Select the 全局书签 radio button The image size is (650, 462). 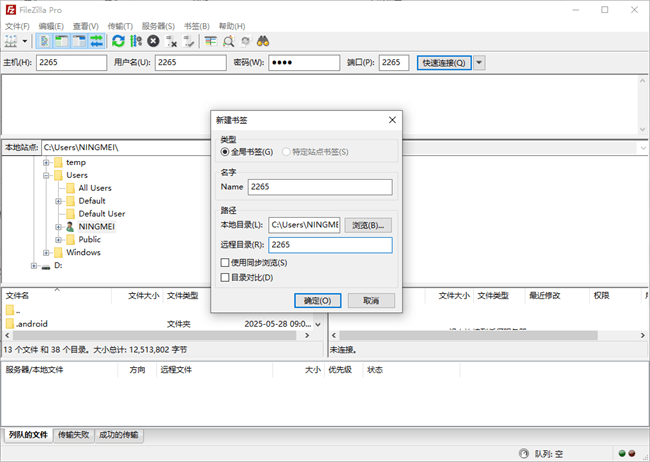225,151
